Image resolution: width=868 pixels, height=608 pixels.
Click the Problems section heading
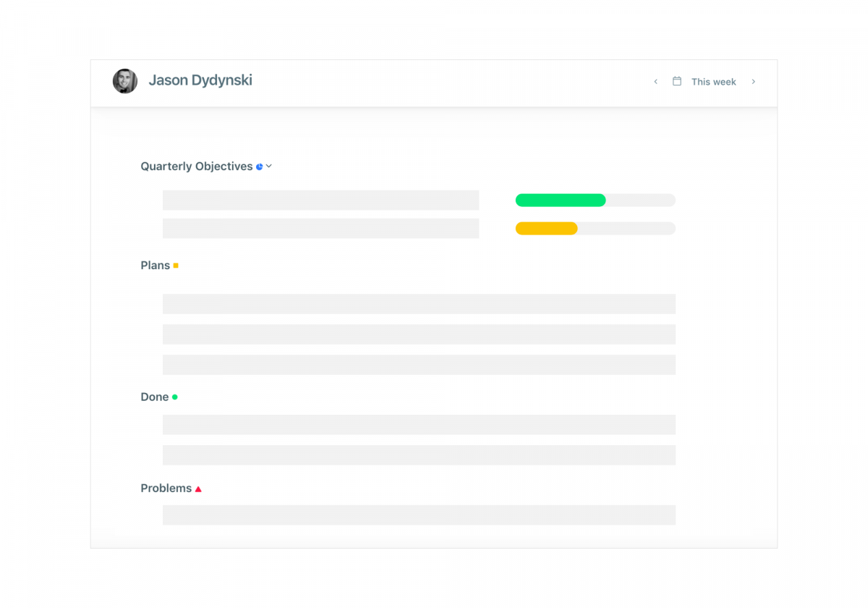(x=166, y=488)
